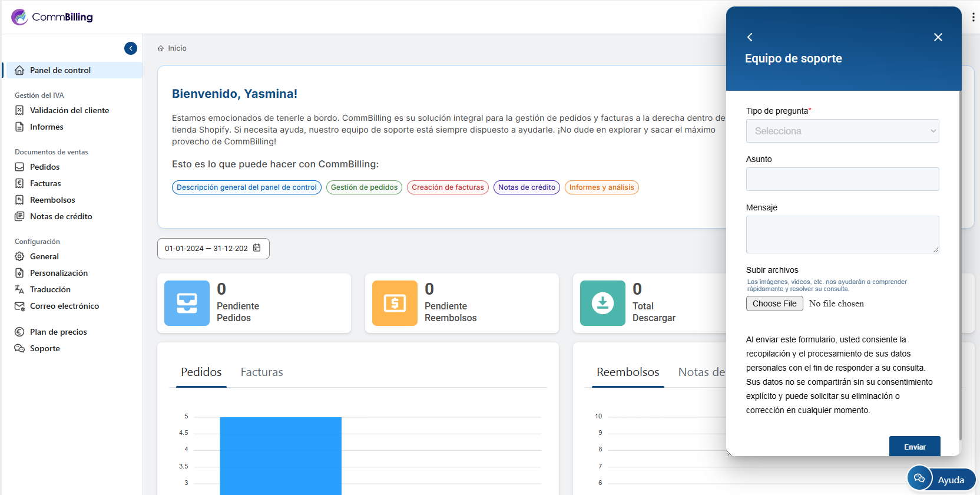
Task: Open the date range picker field
Action: pos(206,249)
